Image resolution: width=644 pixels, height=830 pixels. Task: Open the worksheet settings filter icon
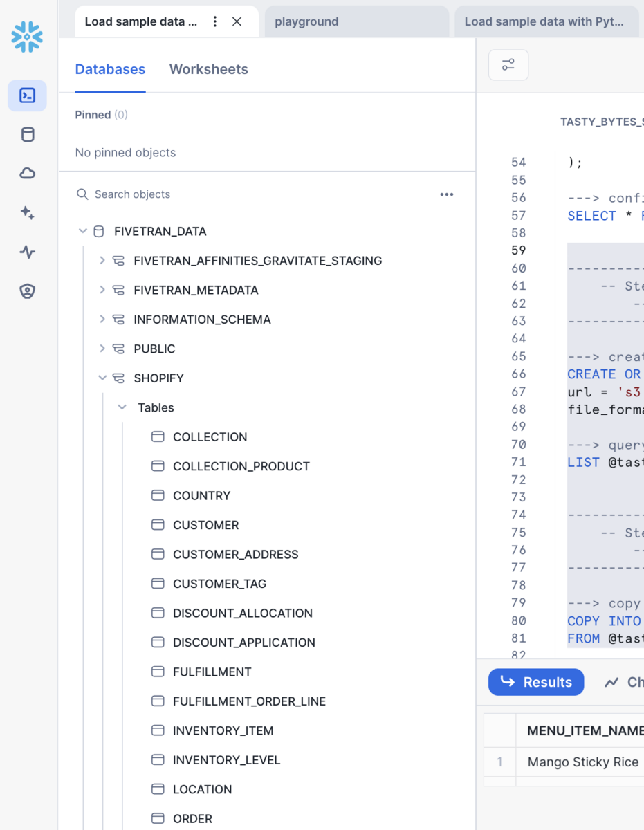(508, 65)
